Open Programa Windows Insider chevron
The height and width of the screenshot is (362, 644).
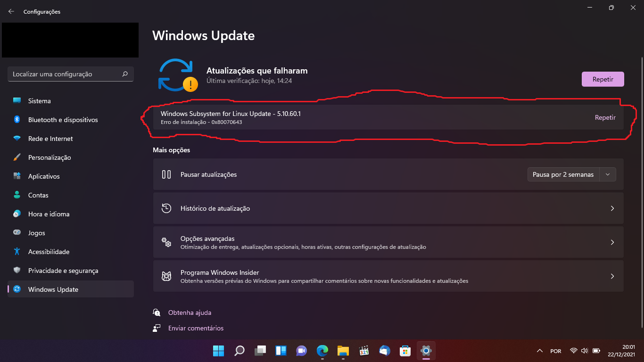coord(612,276)
